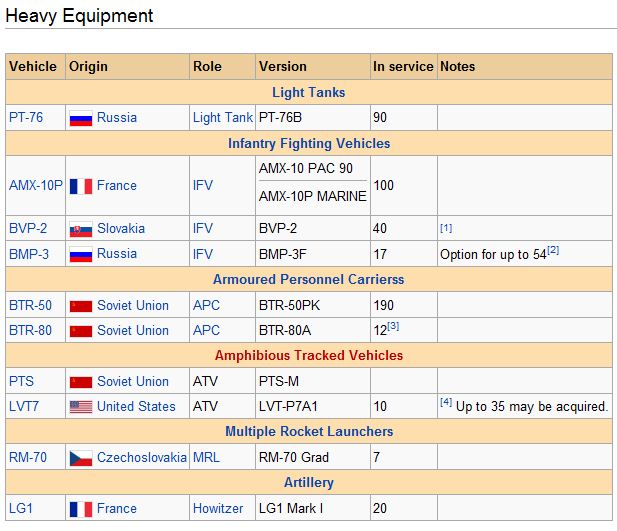Click the France flag icon in AMX-10P row
The width and height of the screenshot is (617, 531).
81,186
